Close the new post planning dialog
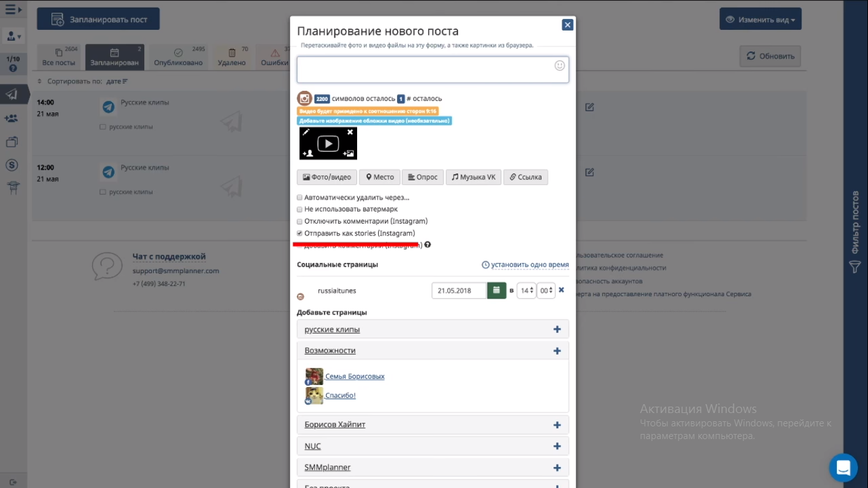The image size is (868, 488). [x=567, y=25]
